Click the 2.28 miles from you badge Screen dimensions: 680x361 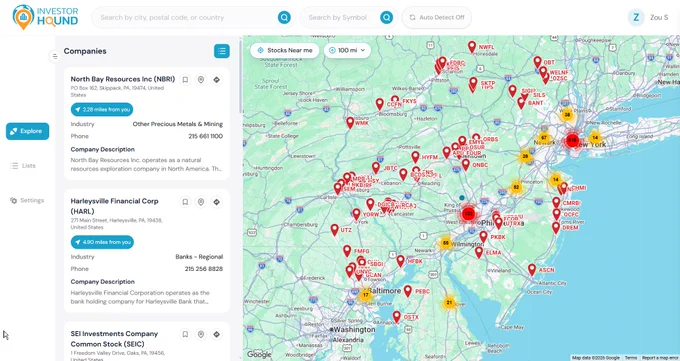[x=102, y=109]
